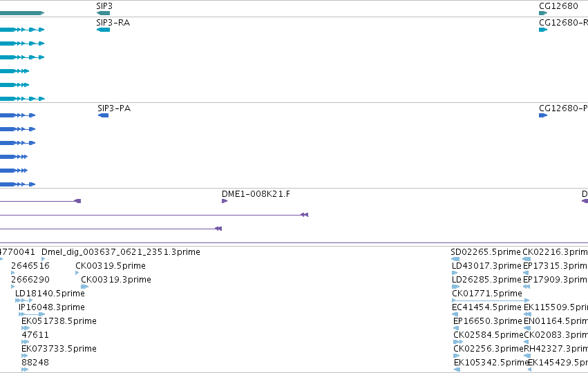
Task: Select the 2646516 feature label
Action: click(30, 266)
